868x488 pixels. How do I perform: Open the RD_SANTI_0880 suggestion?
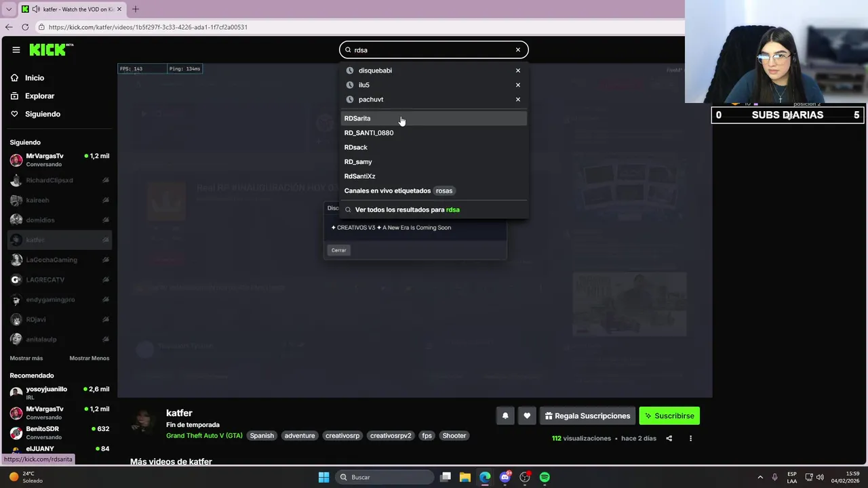[433, 133]
